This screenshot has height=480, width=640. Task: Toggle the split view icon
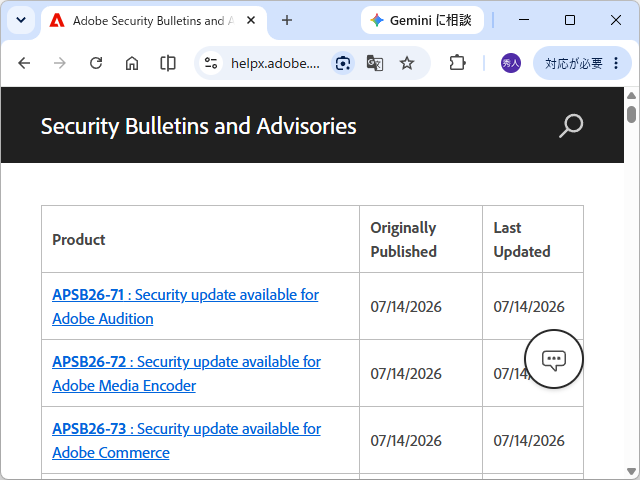pos(168,63)
